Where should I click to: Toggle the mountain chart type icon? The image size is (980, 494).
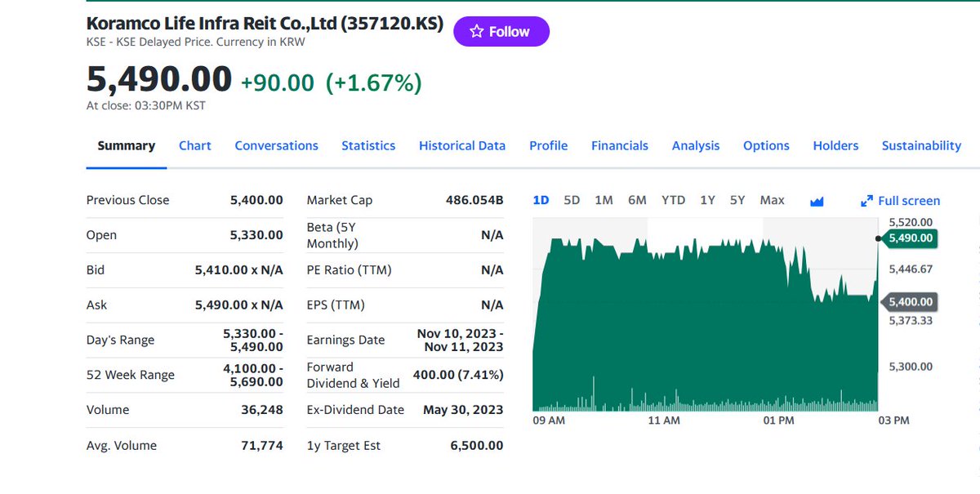(x=817, y=201)
